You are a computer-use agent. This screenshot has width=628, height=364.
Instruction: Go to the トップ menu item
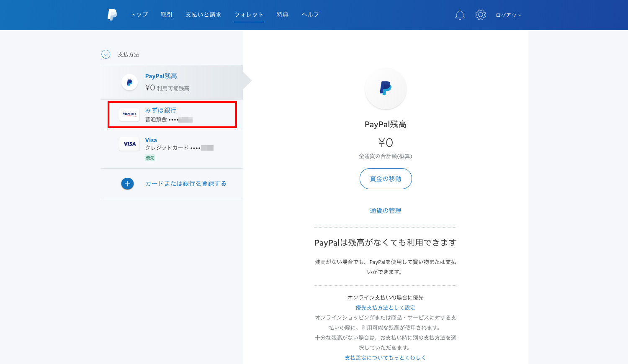(139, 15)
